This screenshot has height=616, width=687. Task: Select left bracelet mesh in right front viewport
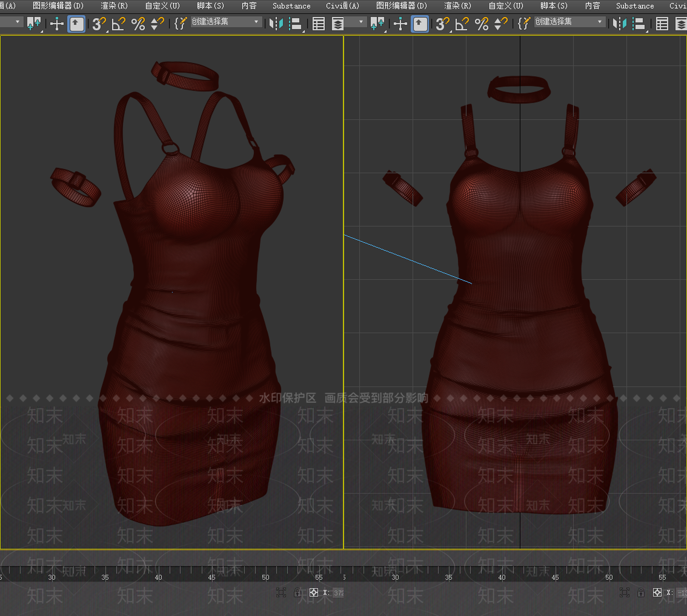(402, 188)
